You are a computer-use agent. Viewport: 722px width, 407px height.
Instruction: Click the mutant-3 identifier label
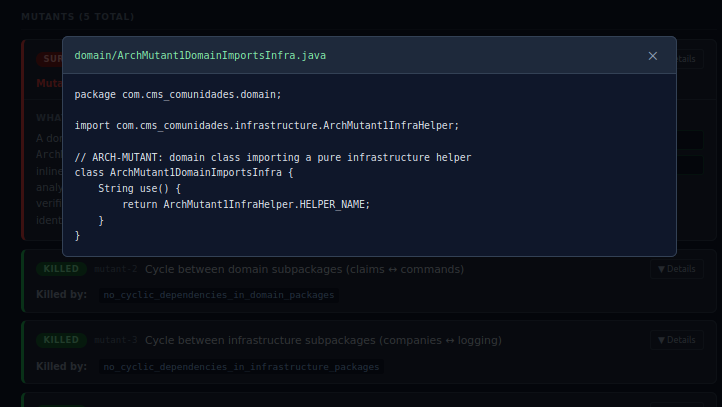[116, 340]
